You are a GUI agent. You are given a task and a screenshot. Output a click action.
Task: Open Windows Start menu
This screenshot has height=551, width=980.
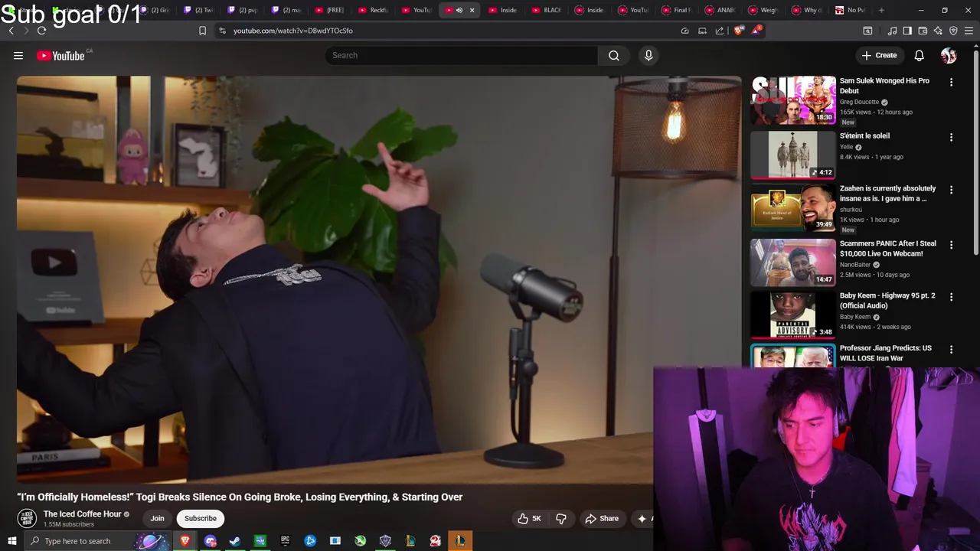click(11, 541)
